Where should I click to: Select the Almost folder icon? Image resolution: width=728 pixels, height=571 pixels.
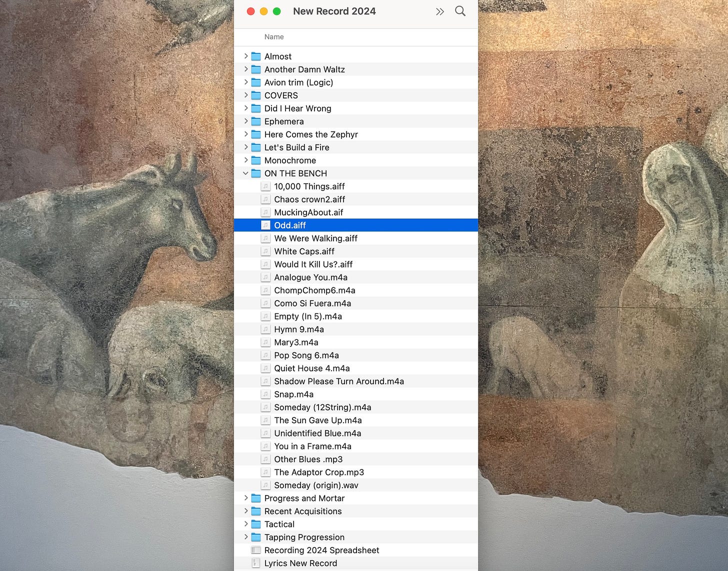pyautogui.click(x=256, y=56)
